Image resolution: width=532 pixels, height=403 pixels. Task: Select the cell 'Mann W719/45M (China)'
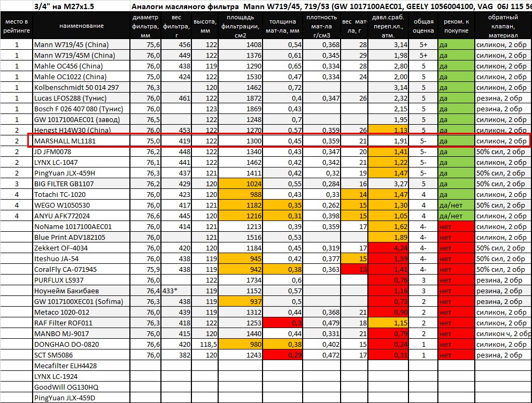[x=81, y=55]
